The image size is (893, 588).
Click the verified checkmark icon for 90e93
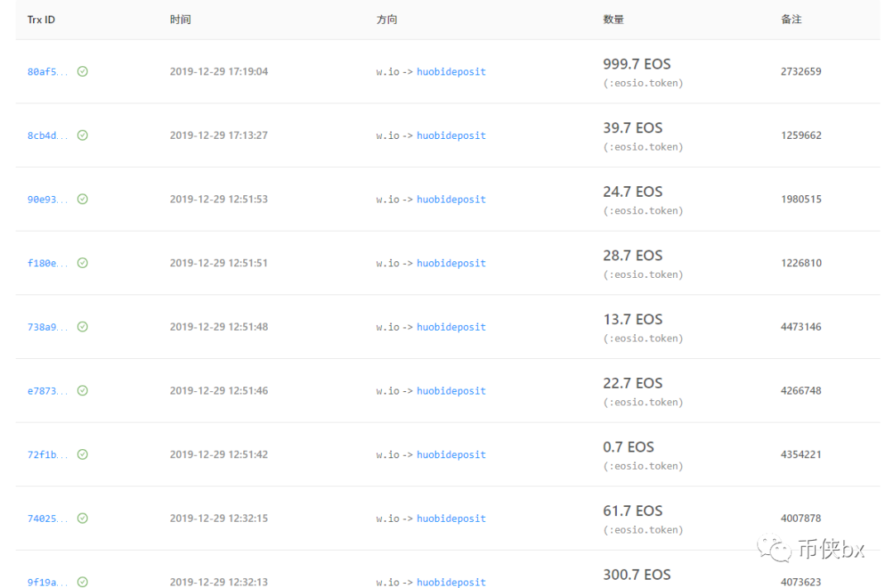[x=83, y=198]
